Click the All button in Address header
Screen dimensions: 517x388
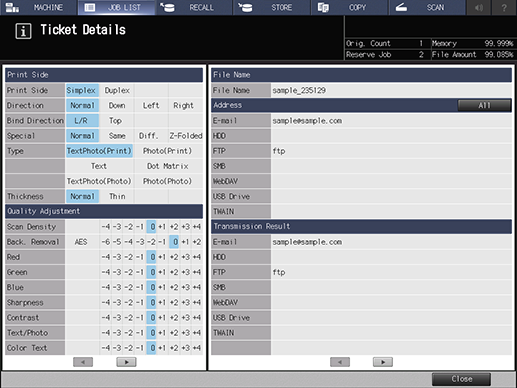pos(484,105)
